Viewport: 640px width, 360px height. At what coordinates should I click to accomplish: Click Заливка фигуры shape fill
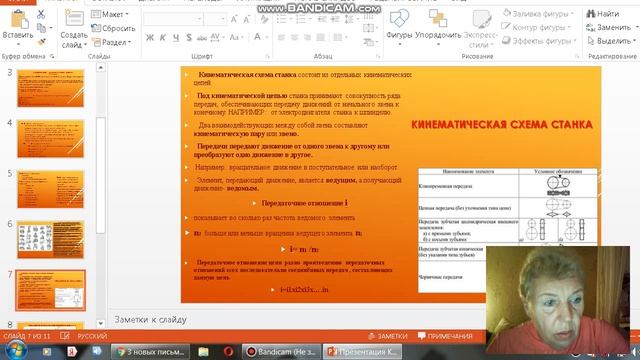538,14
